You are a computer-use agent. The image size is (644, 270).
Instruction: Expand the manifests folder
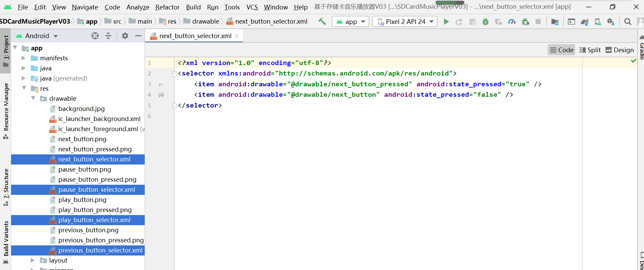point(24,58)
